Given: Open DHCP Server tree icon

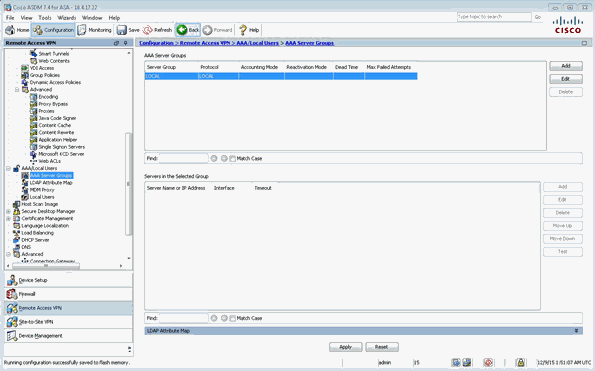Looking at the screenshot, I should [x=17, y=240].
